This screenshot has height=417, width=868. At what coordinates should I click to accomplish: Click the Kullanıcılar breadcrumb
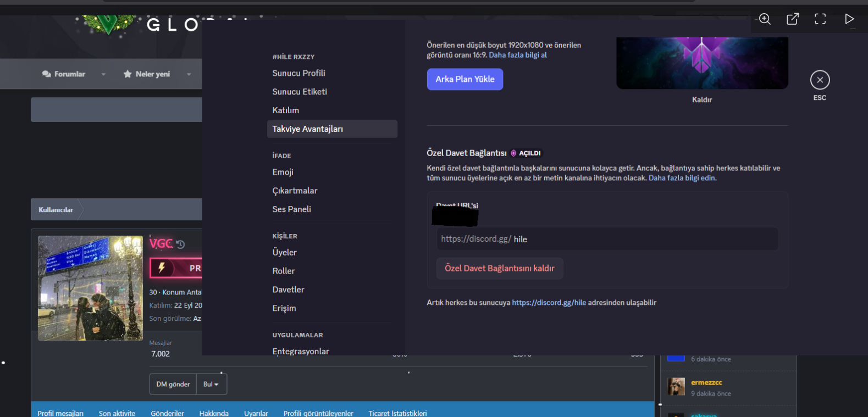(56, 210)
